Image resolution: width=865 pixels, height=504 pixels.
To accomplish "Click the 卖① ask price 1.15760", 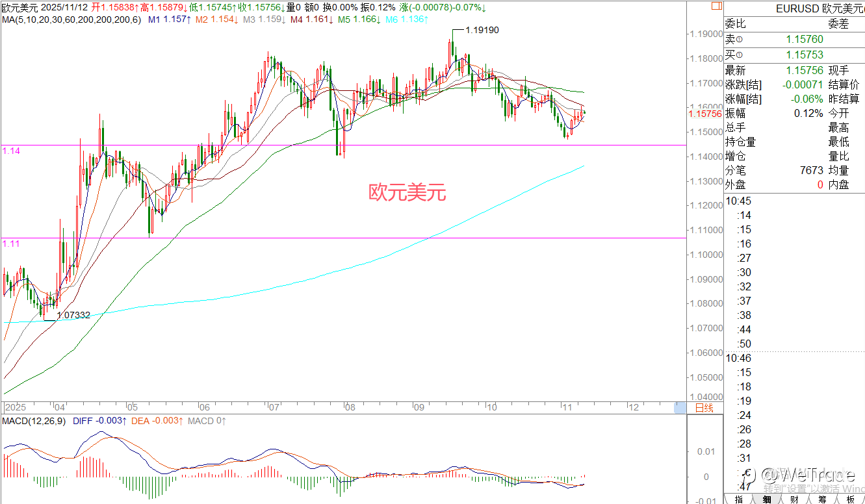I will pyautogui.click(x=804, y=40).
